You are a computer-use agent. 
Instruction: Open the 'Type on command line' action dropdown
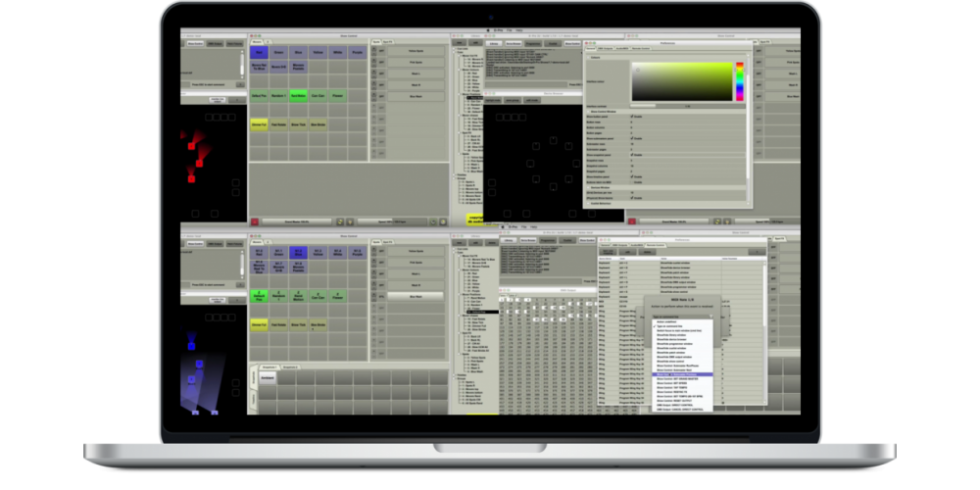(x=683, y=317)
